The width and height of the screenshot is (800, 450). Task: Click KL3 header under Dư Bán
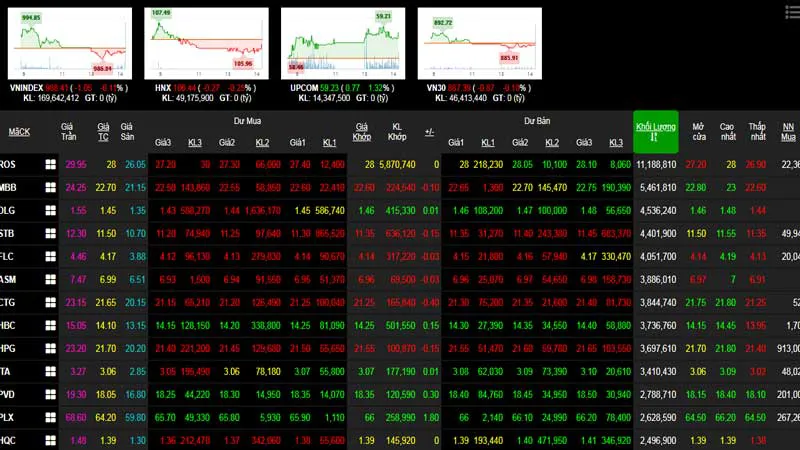click(x=616, y=142)
